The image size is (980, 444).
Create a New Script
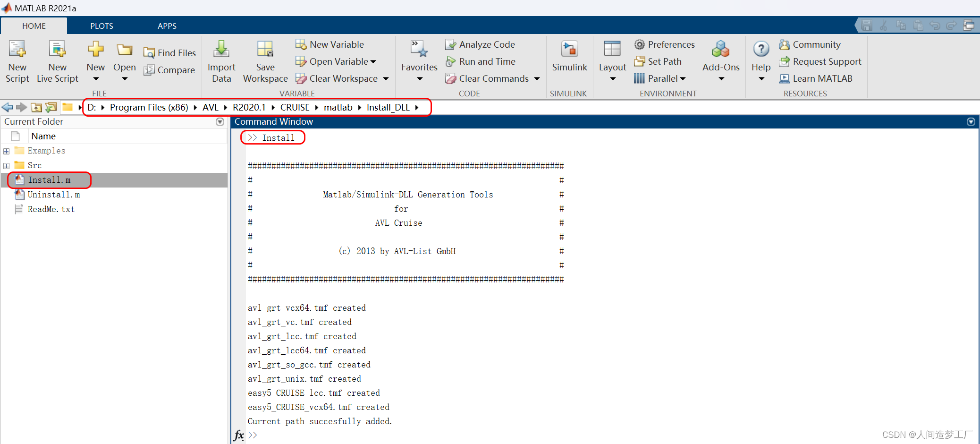click(x=17, y=61)
